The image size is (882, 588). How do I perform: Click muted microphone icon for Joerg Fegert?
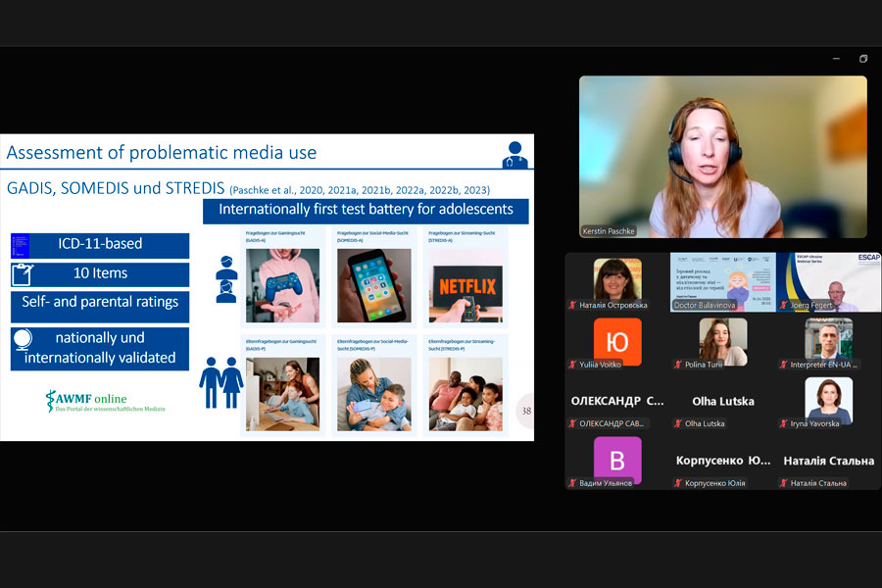coord(784,306)
